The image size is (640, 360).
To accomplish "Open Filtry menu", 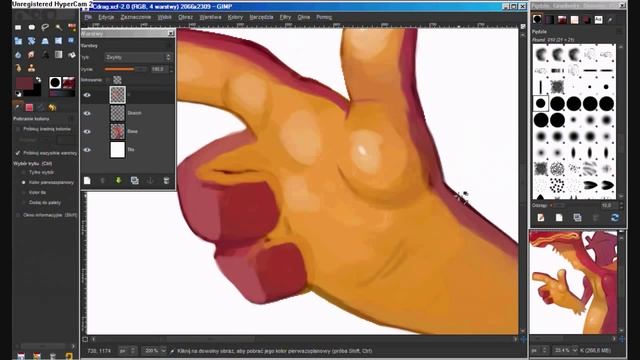I will coord(285,17).
